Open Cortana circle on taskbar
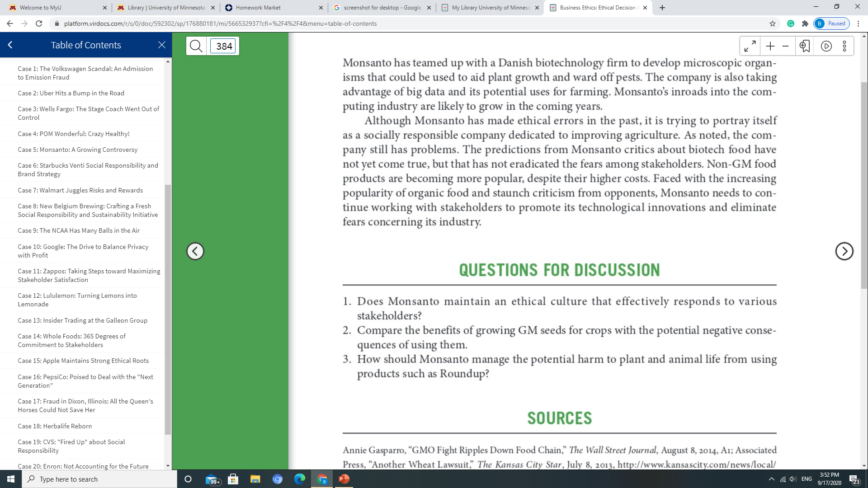 coord(188,479)
